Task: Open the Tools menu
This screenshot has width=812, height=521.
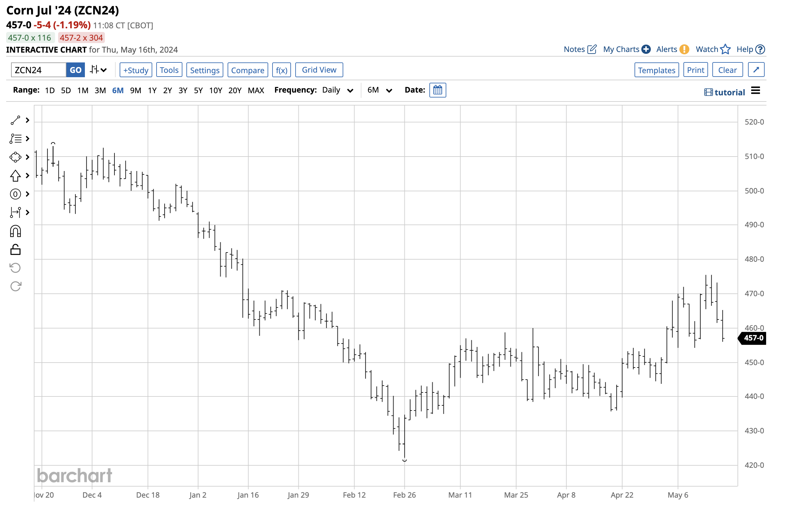Action: (x=169, y=70)
